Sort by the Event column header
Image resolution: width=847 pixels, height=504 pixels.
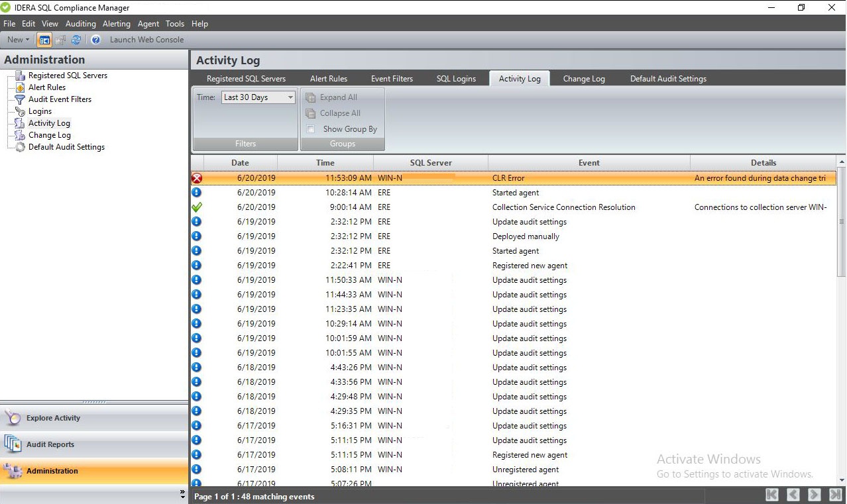589,163
